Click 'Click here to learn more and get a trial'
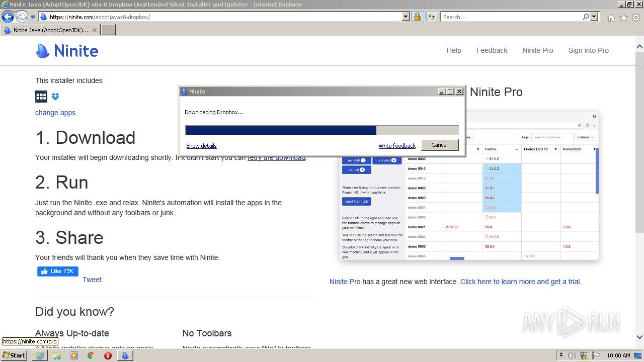The image size is (644, 362). pos(520,282)
